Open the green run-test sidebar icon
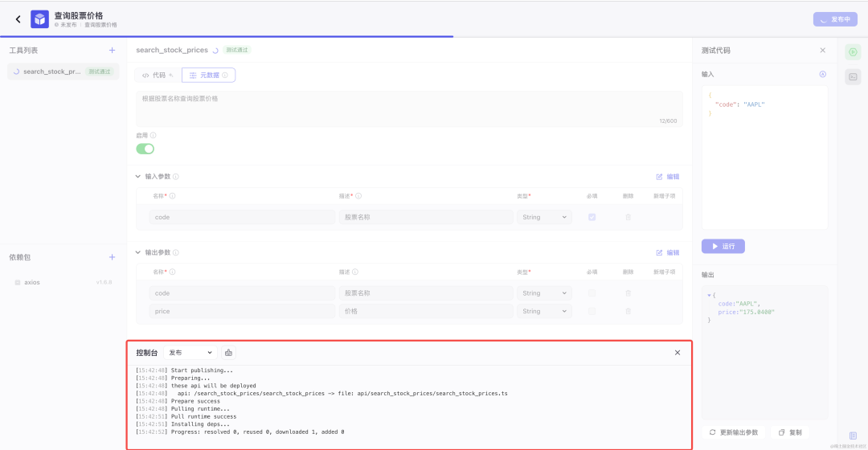The width and height of the screenshot is (868, 450). tap(853, 52)
